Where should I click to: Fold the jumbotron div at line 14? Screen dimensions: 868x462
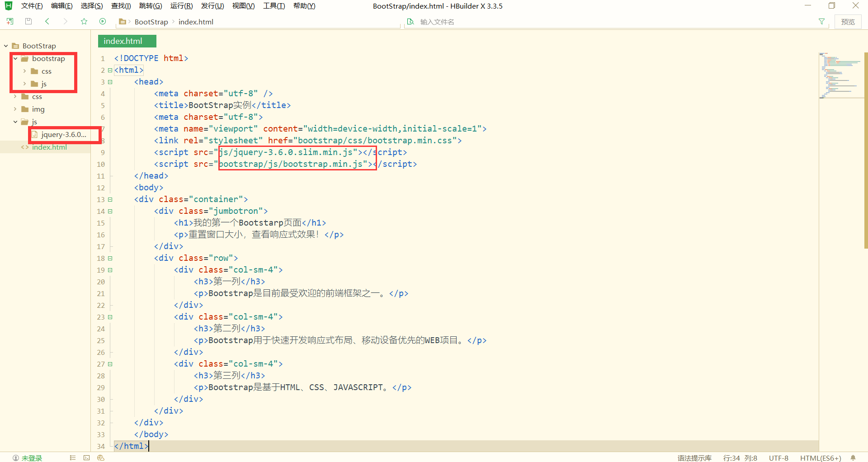point(110,211)
